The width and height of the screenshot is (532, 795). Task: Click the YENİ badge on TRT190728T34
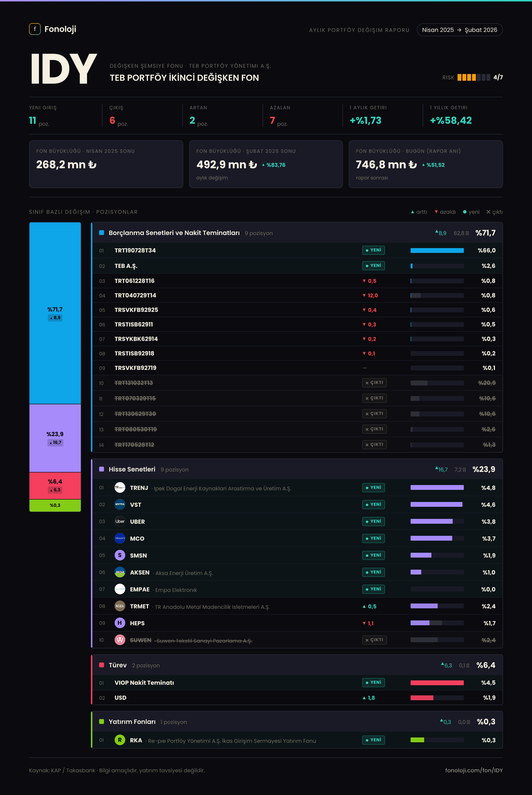(374, 250)
